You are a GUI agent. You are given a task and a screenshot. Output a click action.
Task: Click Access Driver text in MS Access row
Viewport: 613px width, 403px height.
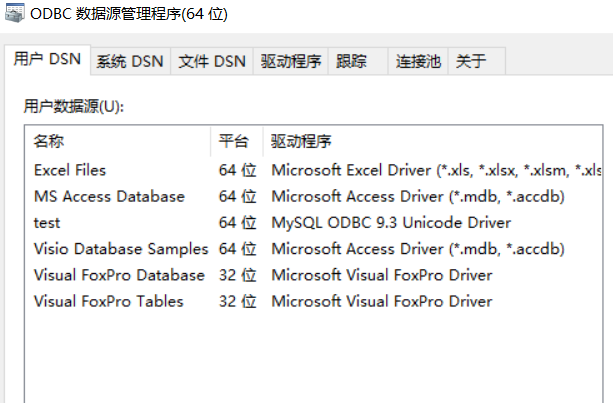(x=418, y=197)
